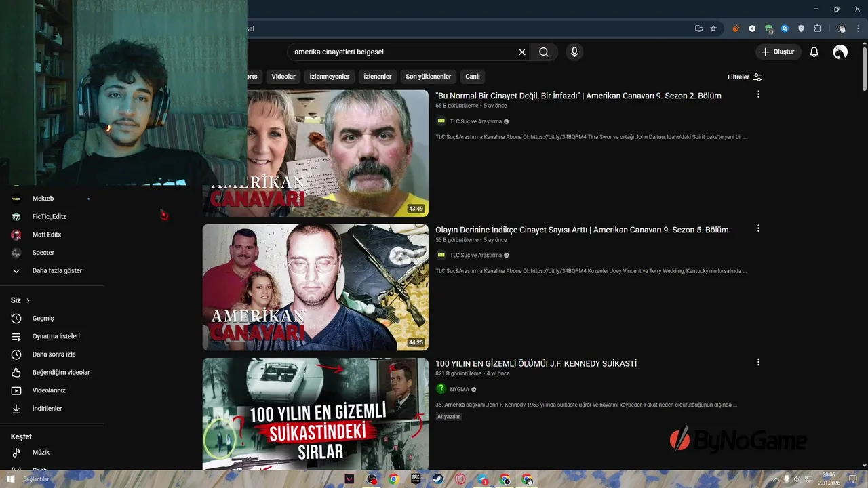The width and height of the screenshot is (868, 488).
Task: Click the Chrome install-app icon in address bar
Action: click(699, 28)
